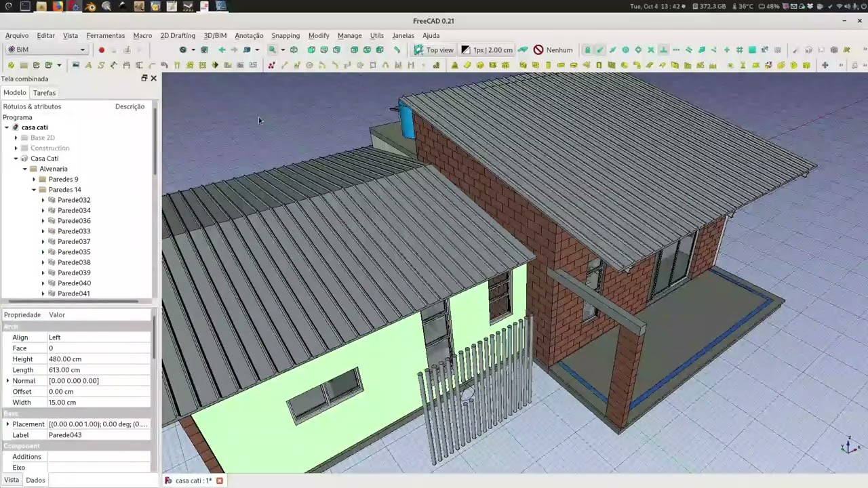Click the move arrows cross icon
The image size is (868, 488).
(825, 65)
